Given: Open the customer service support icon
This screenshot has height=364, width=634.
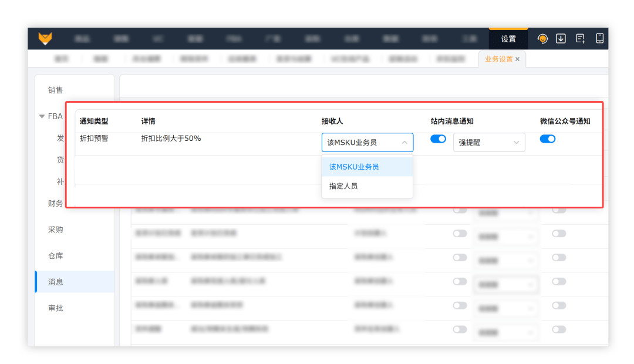Looking at the screenshot, I should (x=542, y=38).
